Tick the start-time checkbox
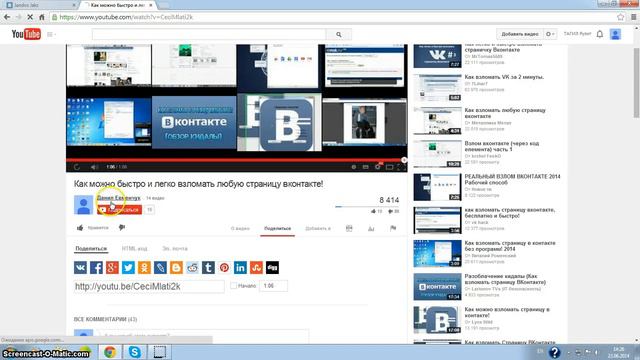Image resolution: width=640 pixels, height=360 pixels. pyautogui.click(x=233, y=286)
